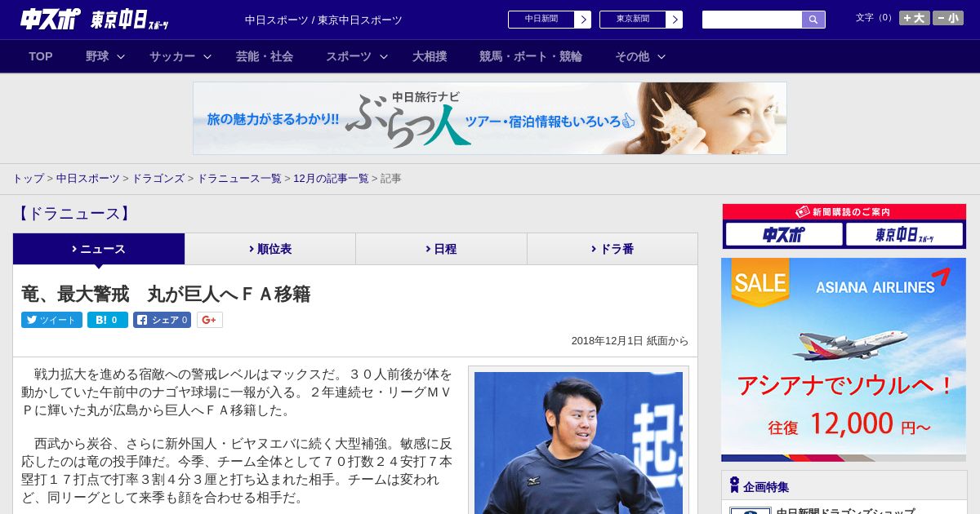Open the 芸能・社会 menu item

pos(265,56)
